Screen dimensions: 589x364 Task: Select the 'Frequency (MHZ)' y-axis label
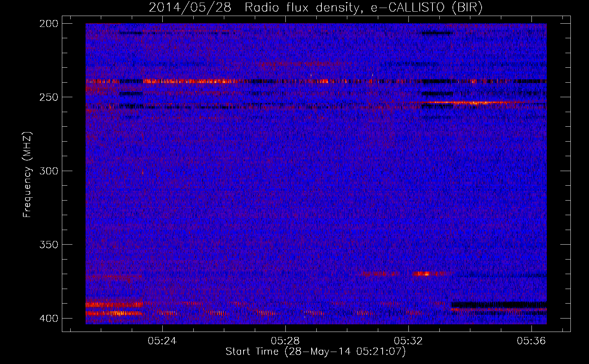pos(27,175)
